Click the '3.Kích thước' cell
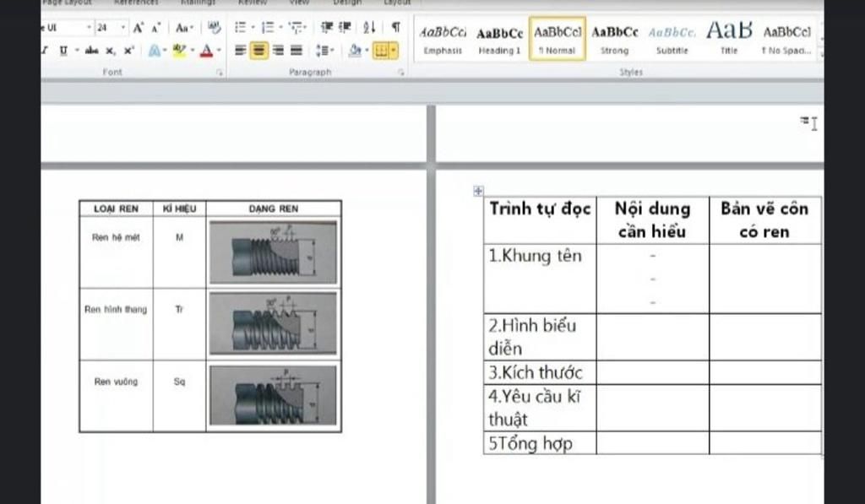This screenshot has width=865, height=504. [540, 373]
